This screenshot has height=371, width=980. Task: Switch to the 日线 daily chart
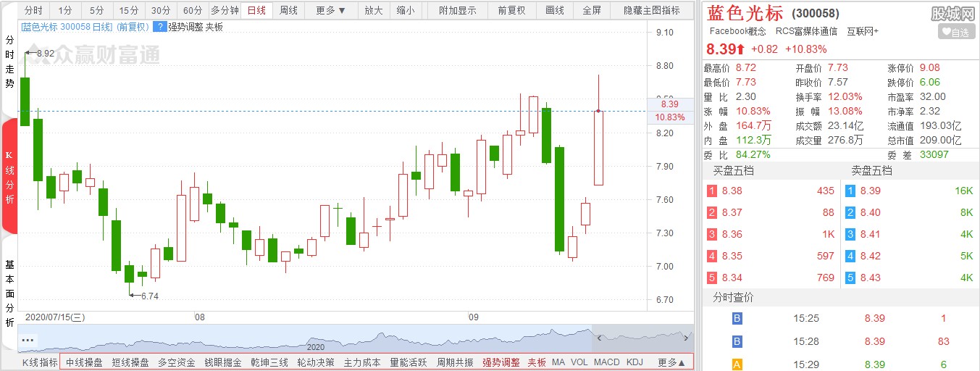point(256,11)
